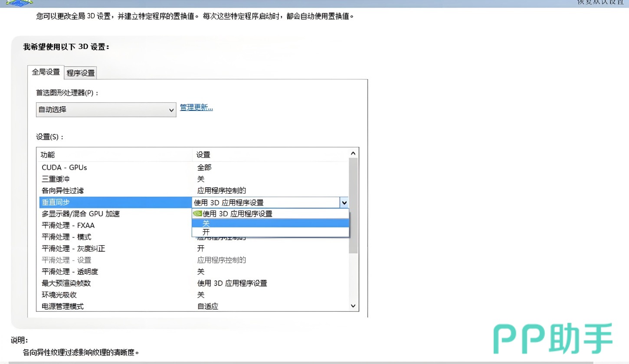Click the 设置 column header
This screenshot has height=364, width=629.
pyautogui.click(x=270, y=155)
